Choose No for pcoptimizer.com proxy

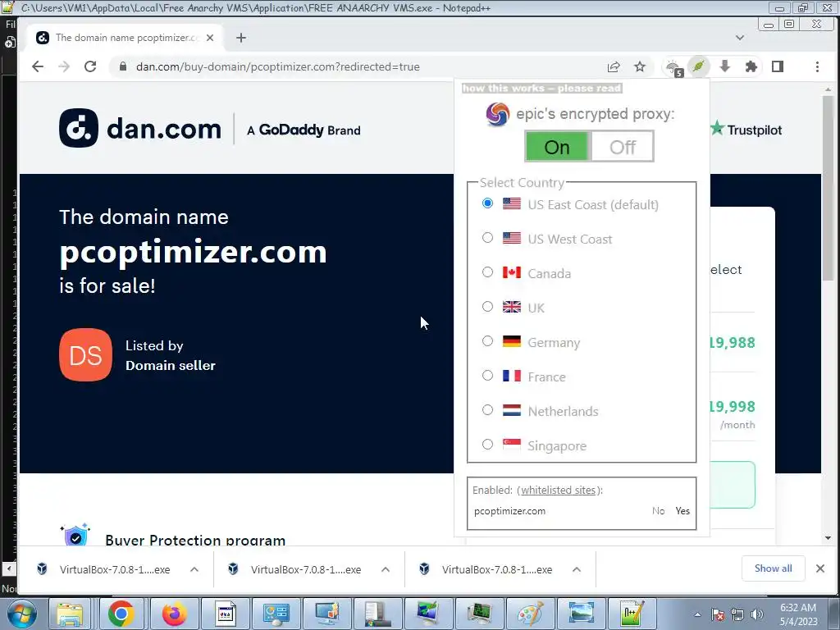[659, 511]
